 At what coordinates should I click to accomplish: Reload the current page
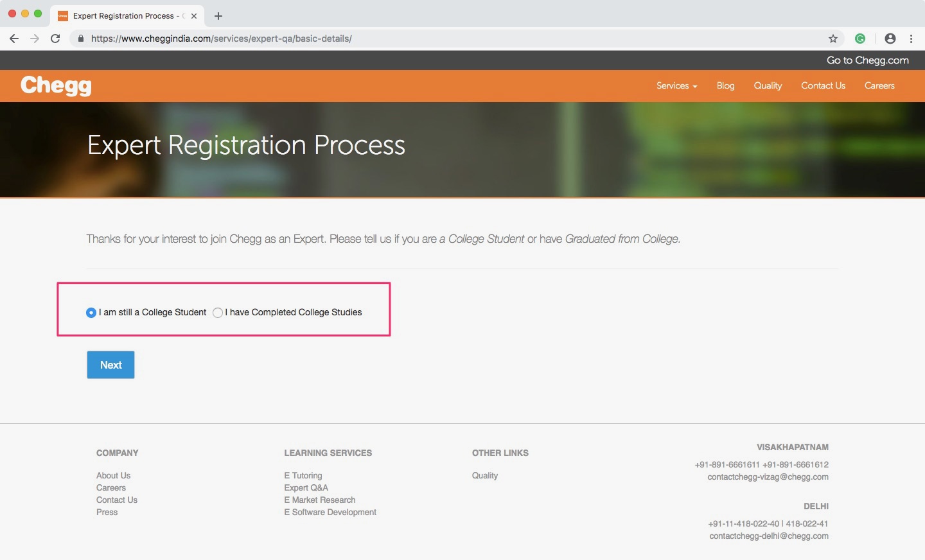coord(55,39)
